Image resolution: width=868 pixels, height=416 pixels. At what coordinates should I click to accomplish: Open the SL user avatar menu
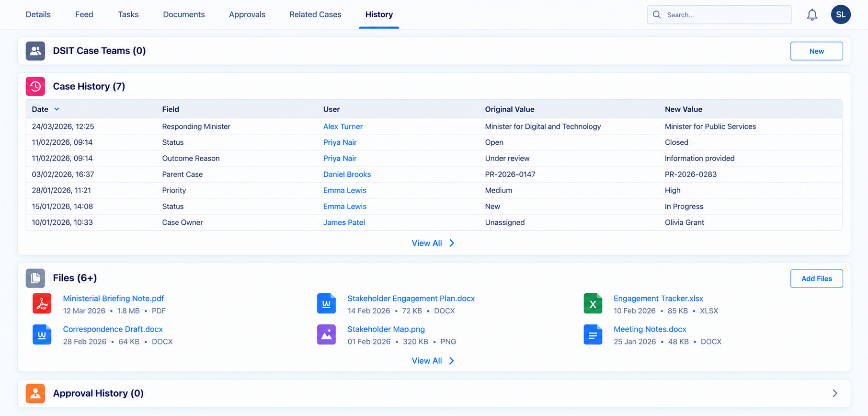(x=841, y=14)
